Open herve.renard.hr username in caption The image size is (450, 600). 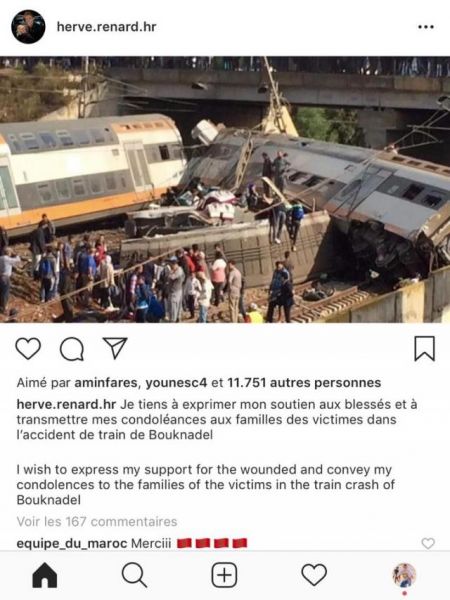click(x=66, y=404)
